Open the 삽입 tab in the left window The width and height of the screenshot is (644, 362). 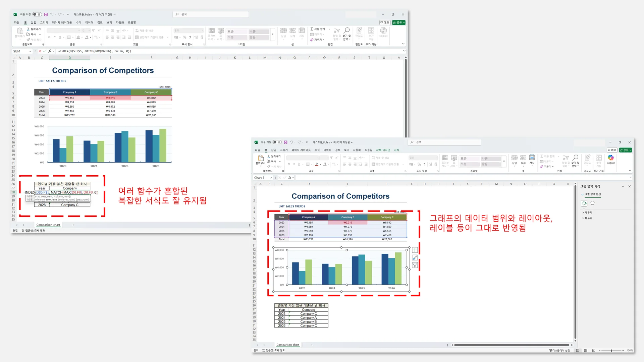click(x=33, y=22)
